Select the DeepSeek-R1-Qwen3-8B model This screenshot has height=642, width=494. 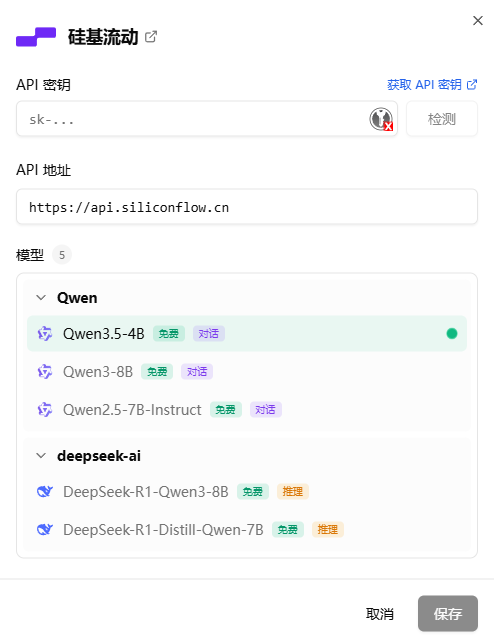[x=247, y=491]
